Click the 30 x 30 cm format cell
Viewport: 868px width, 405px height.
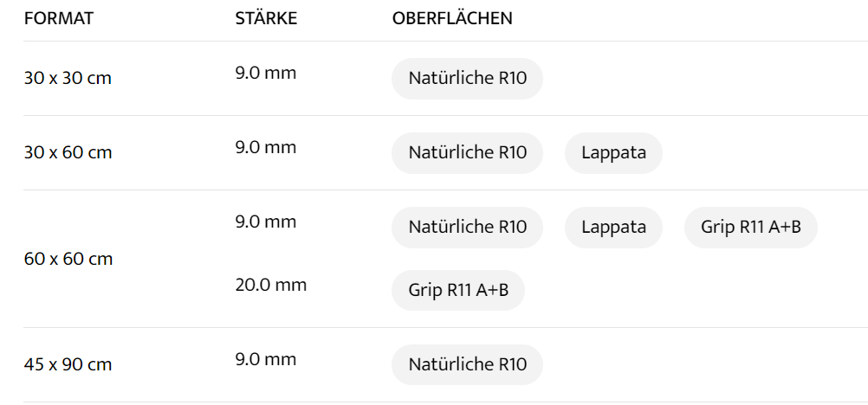click(68, 79)
